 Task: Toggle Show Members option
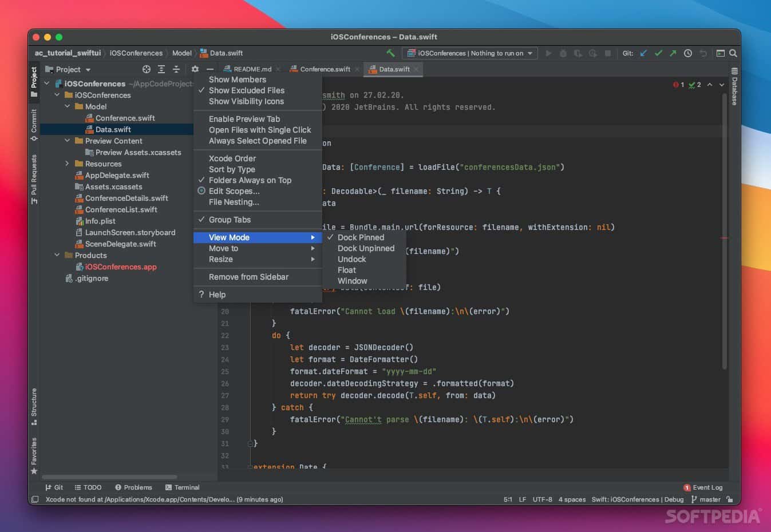238,80
